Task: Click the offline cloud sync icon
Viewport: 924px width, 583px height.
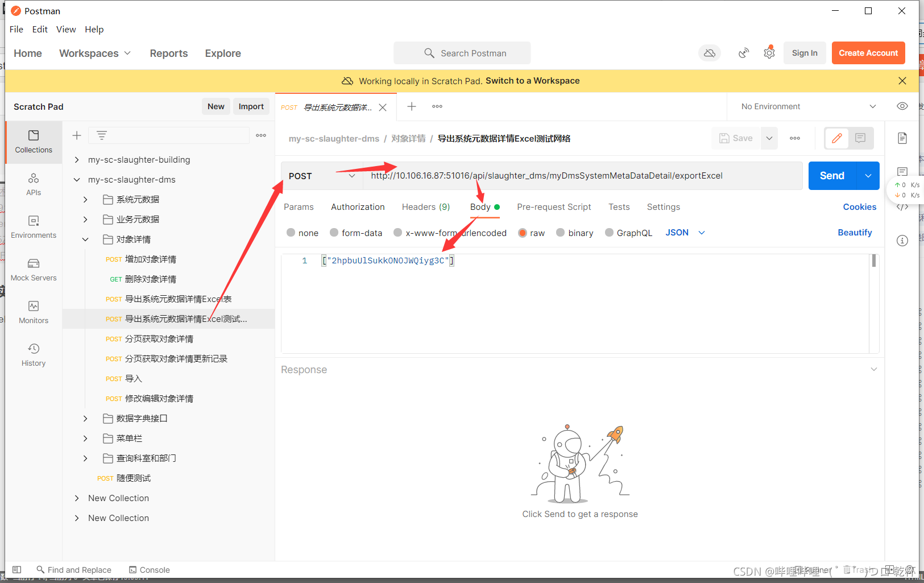Action: tap(710, 53)
